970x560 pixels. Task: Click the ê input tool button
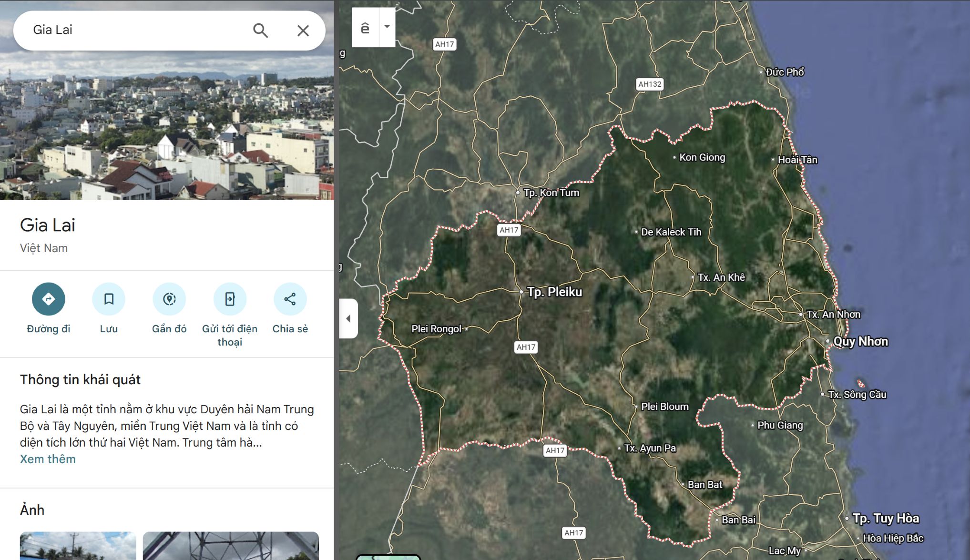365,28
